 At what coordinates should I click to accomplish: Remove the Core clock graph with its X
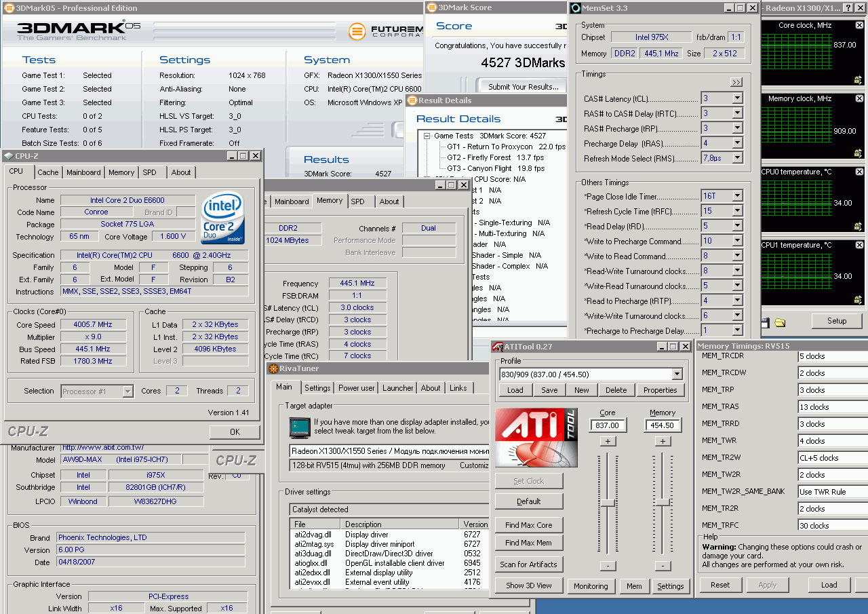[859, 25]
